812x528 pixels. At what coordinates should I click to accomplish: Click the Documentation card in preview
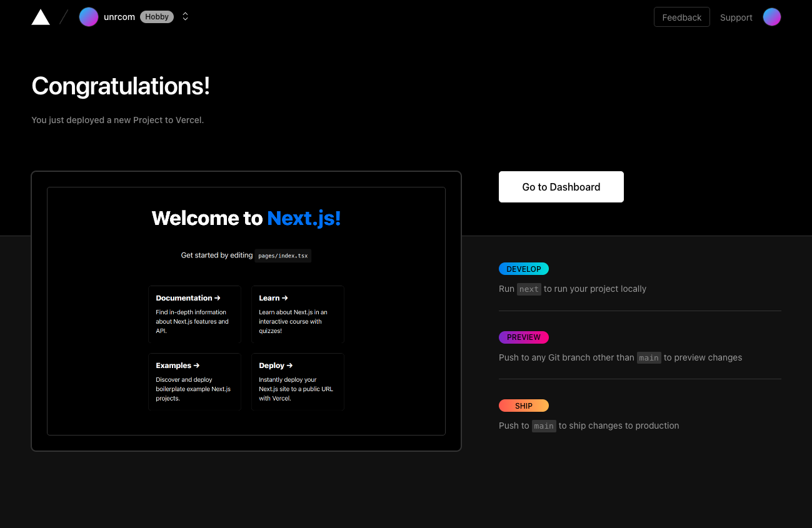click(194, 314)
